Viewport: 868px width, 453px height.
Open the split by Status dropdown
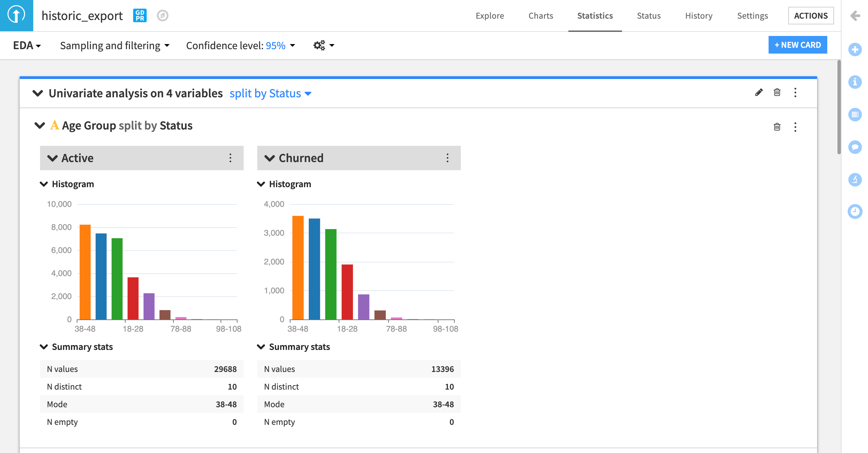(x=270, y=93)
